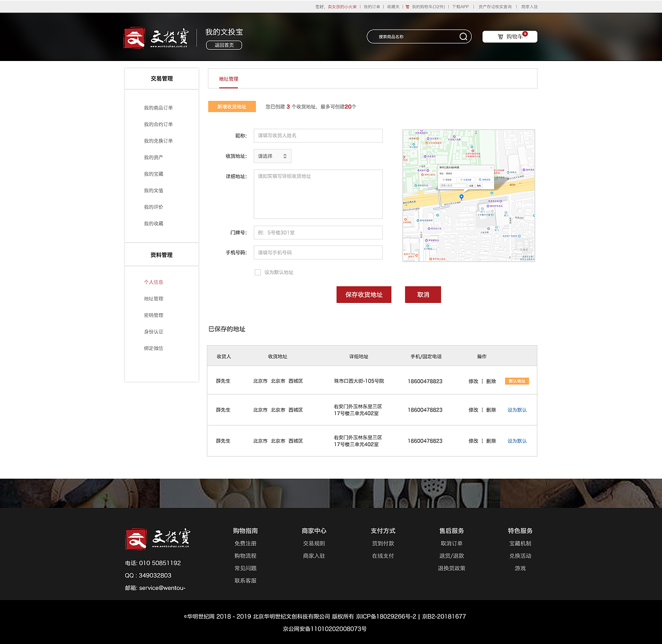Image resolution: width=662 pixels, height=644 pixels.
Task: Open my shopping cart link in top bar
Action: [x=425, y=7]
